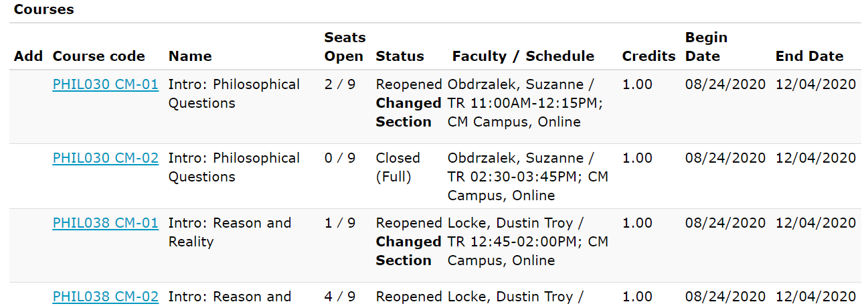Click the Course code column header
Image resolution: width=868 pixels, height=306 pixels.
coord(99,56)
